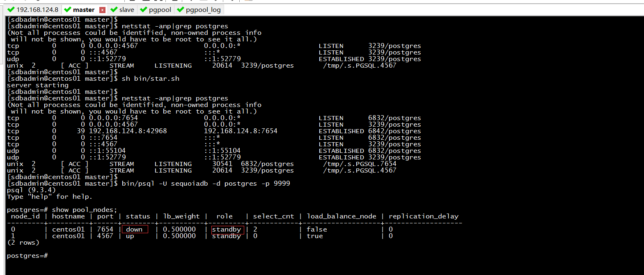
Task: Click the red-boxed "down" status value
Action: click(135, 230)
